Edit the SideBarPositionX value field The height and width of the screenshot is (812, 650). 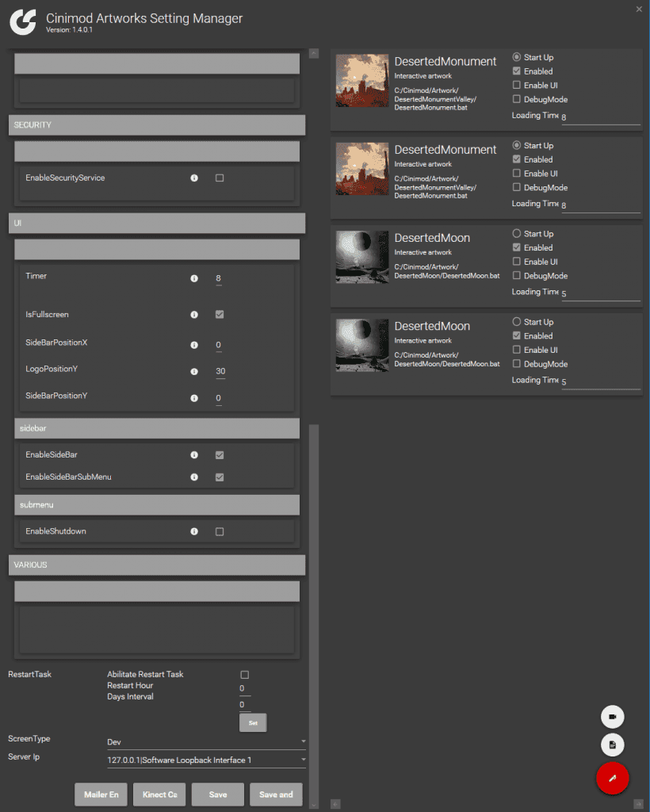pos(219,346)
